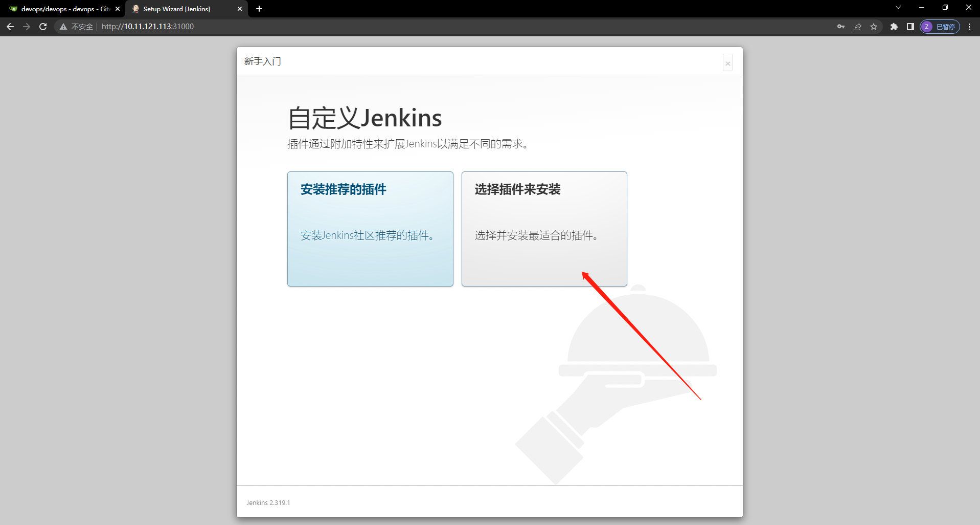Reload the current page
Image resolution: width=980 pixels, height=525 pixels.
(43, 27)
